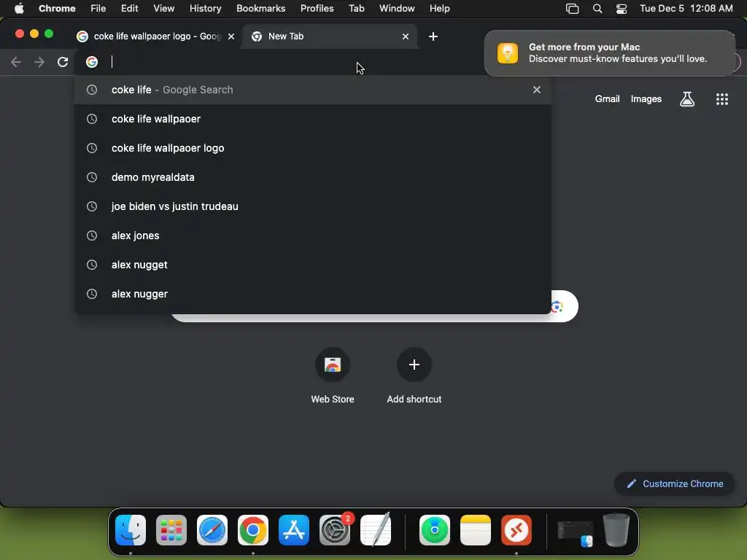This screenshot has height=560, width=747.
Task: Select 'alex nugget' suggestion
Action: [313, 264]
